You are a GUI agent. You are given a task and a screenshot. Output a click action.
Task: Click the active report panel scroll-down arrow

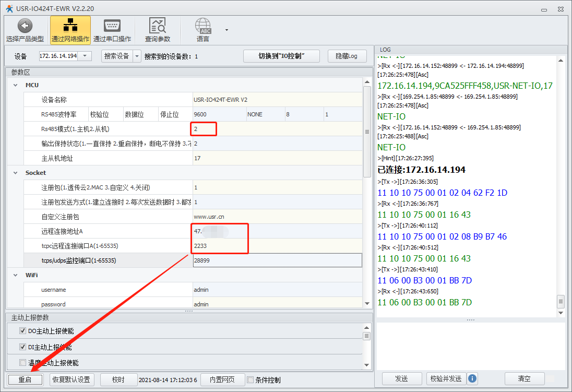pyautogui.click(x=366, y=365)
